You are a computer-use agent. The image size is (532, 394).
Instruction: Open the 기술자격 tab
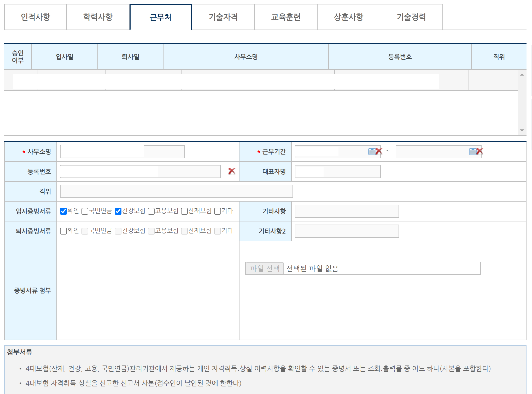tap(223, 17)
